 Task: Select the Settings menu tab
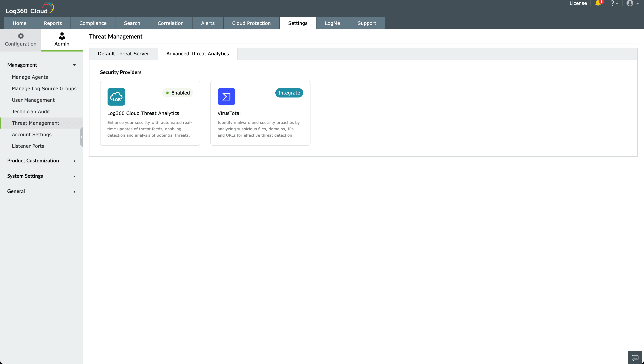coord(298,23)
